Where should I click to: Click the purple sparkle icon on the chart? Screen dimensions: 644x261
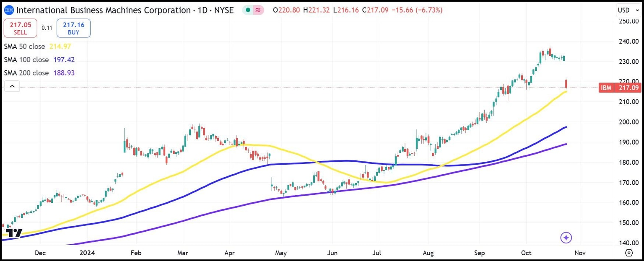[x=566, y=238]
